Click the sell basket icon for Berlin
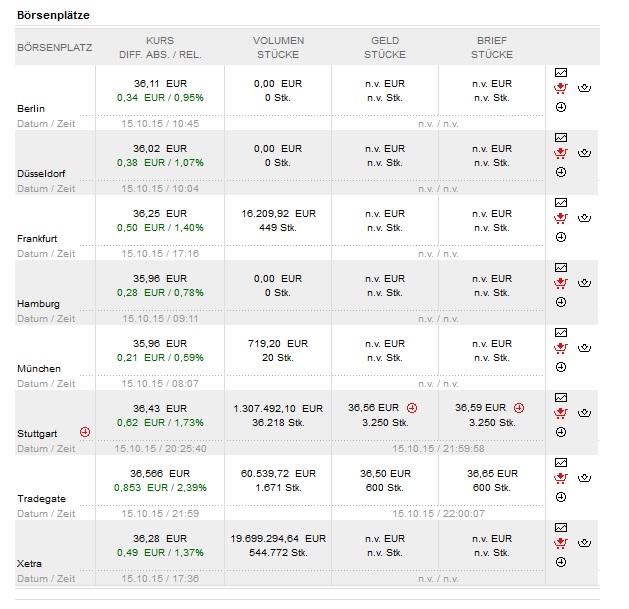The width and height of the screenshot is (629, 609). click(585, 88)
